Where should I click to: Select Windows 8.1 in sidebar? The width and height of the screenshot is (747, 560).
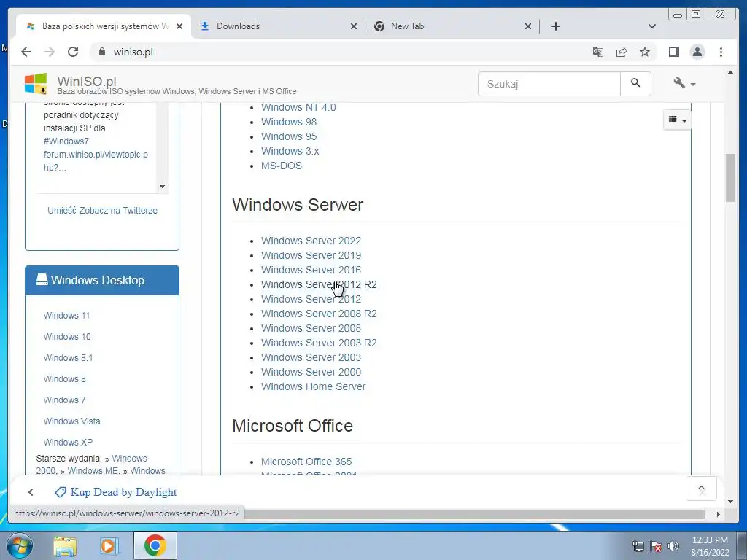[x=68, y=358]
